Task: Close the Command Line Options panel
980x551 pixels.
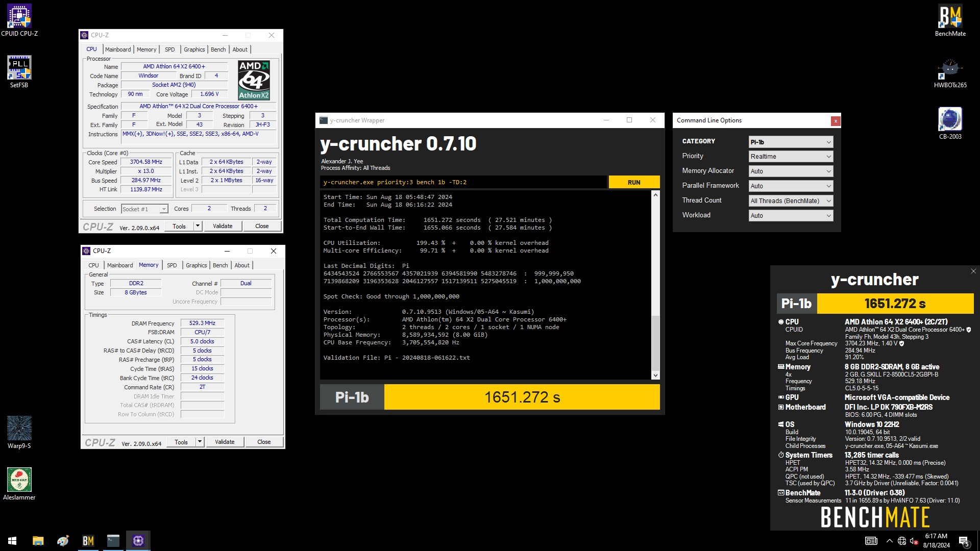Action: [x=835, y=121]
